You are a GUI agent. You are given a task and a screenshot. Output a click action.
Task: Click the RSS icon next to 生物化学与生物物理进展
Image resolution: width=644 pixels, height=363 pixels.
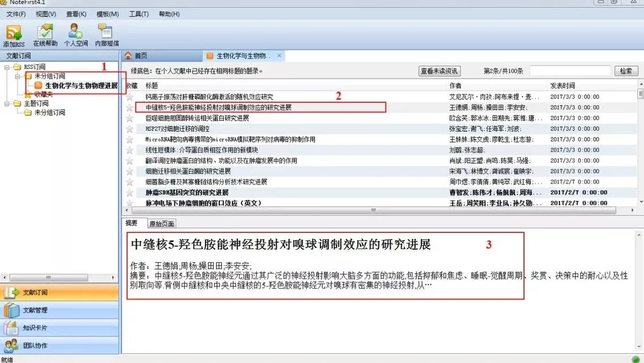tap(38, 85)
